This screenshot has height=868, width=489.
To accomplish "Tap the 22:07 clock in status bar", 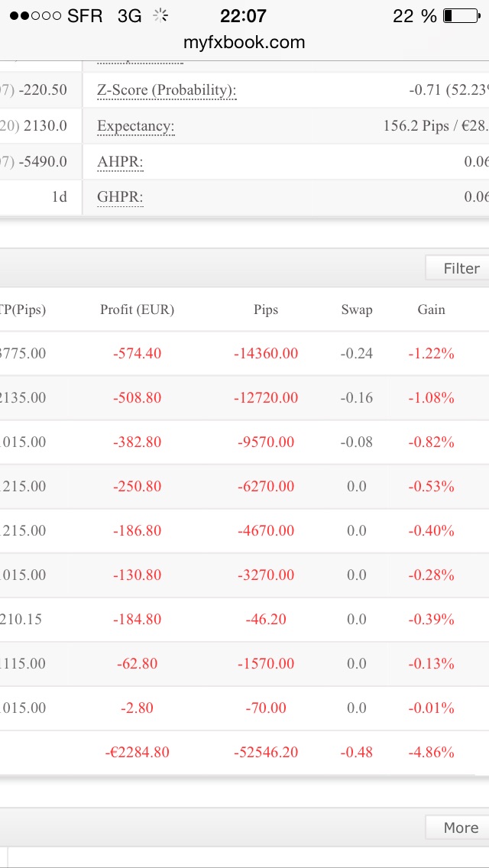I will coord(244,16).
